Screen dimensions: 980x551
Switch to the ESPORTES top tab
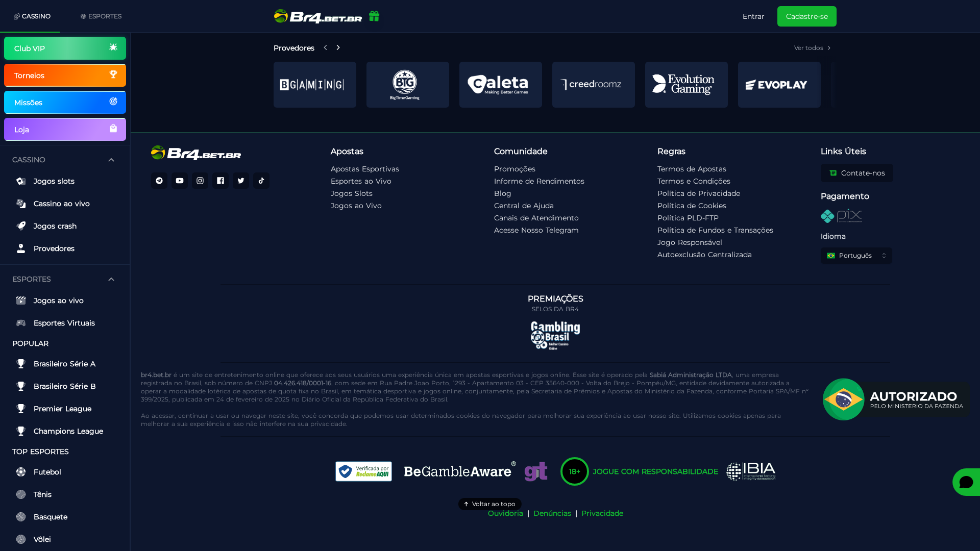pos(101,16)
